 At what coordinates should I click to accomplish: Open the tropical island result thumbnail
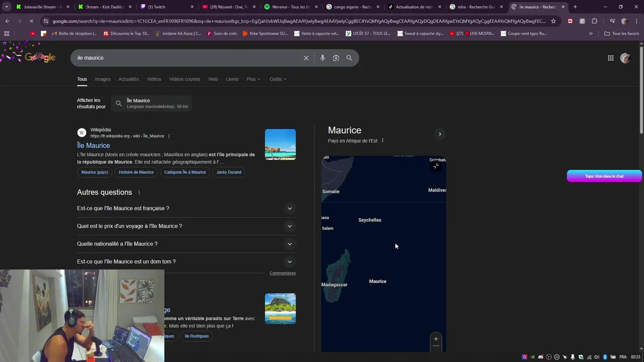pos(280,309)
